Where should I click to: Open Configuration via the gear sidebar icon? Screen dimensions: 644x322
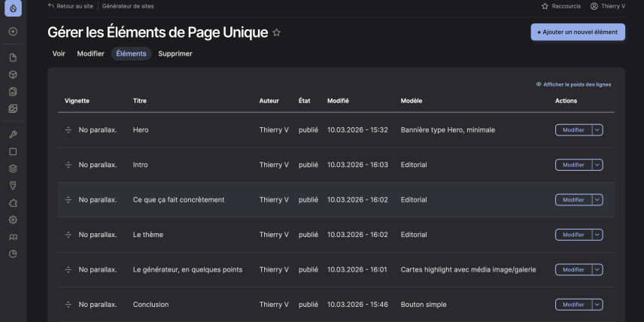coord(13,220)
